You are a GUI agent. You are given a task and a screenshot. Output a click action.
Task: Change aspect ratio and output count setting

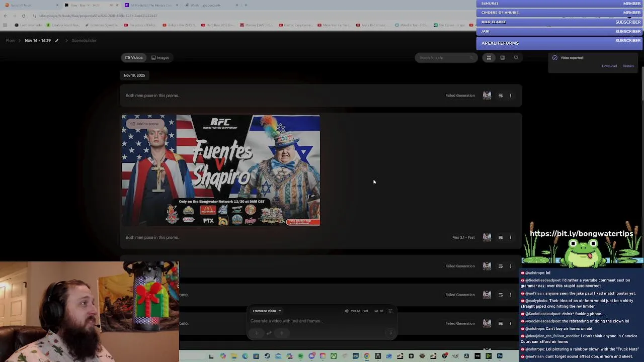click(x=379, y=311)
